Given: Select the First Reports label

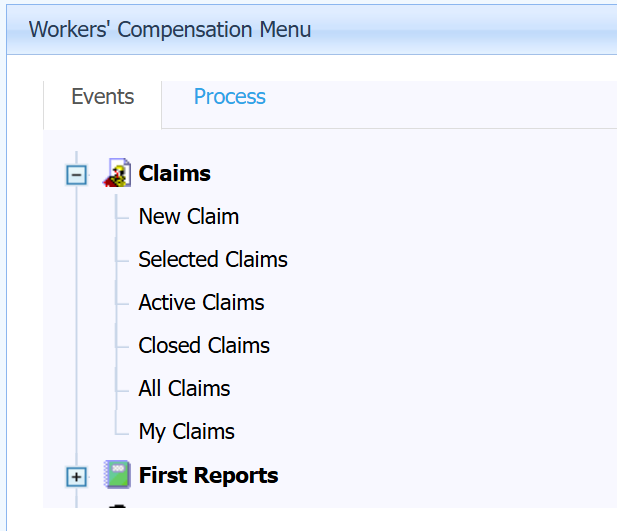Looking at the screenshot, I should pos(208,475).
